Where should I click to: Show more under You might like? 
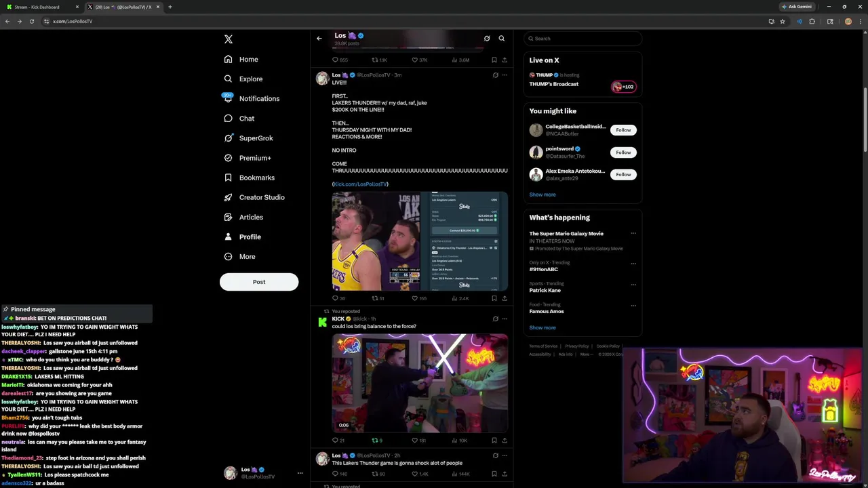(542, 195)
